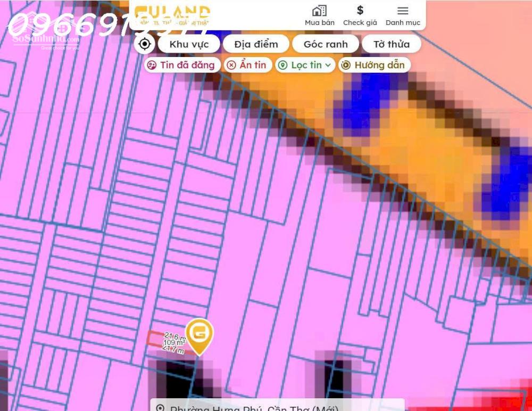This screenshot has height=411, width=532.
Task: Show Tin đã đăng listings
Action: 182,65
